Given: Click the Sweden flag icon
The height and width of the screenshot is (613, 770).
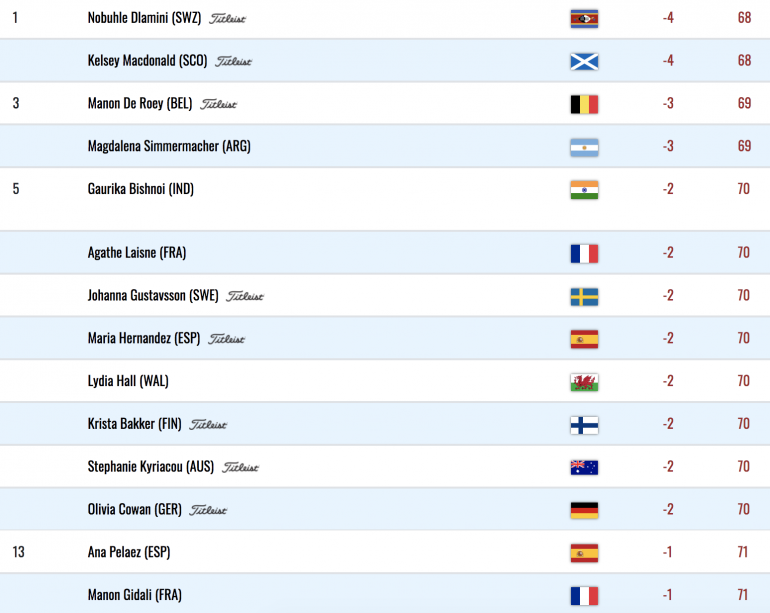Looking at the screenshot, I should point(584,297).
